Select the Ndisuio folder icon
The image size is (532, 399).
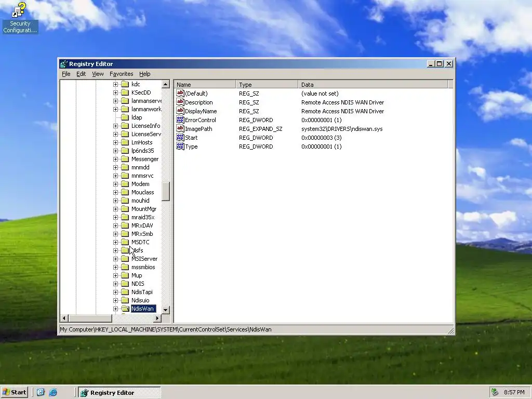(x=125, y=300)
